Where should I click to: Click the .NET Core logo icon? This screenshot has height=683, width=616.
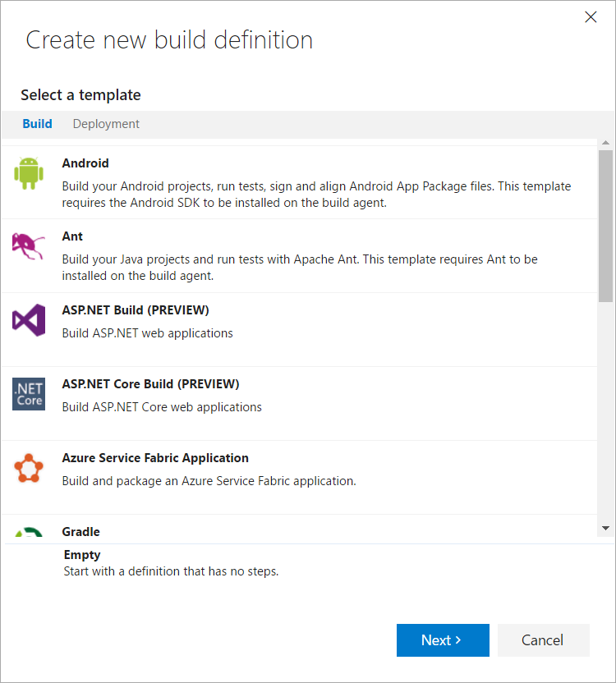[29, 394]
